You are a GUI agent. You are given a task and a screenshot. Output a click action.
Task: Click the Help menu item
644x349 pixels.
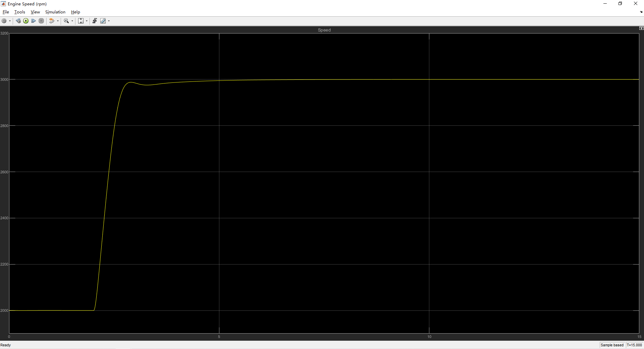75,12
